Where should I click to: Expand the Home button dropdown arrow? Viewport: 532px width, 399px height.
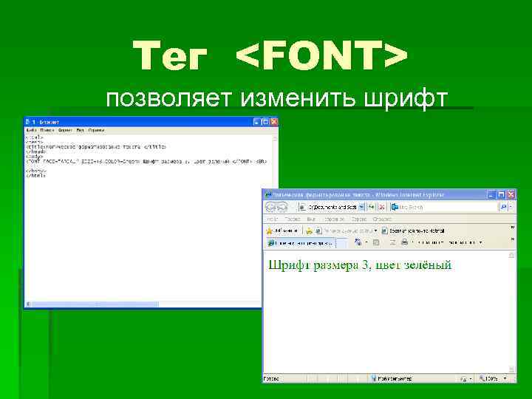(366, 242)
